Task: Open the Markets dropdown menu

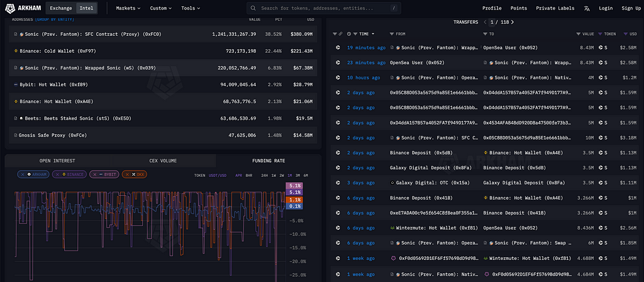Action: pyautogui.click(x=128, y=8)
